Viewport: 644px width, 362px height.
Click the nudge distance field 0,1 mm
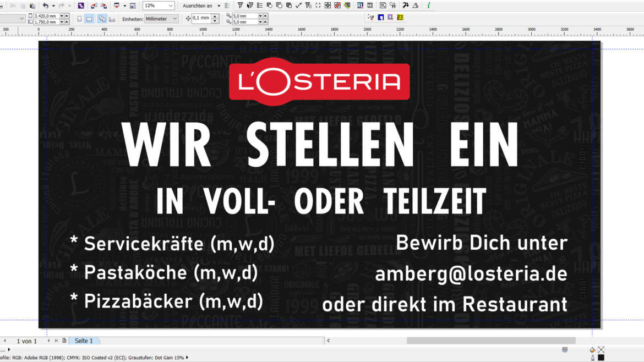(x=201, y=18)
